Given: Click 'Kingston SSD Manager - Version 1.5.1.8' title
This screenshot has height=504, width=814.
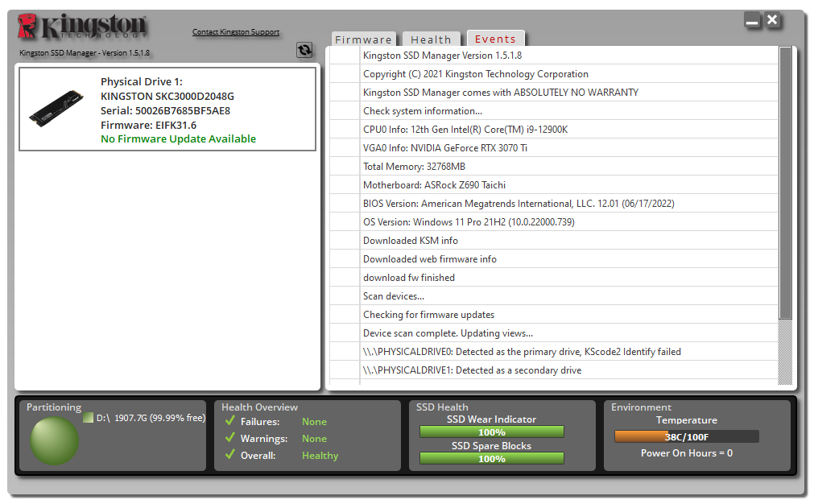Looking at the screenshot, I should (85, 53).
